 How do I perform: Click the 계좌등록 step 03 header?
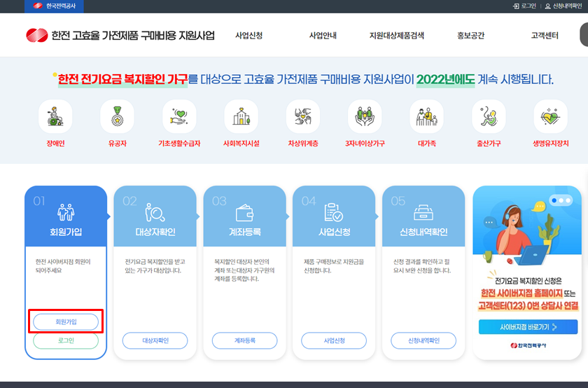244,216
